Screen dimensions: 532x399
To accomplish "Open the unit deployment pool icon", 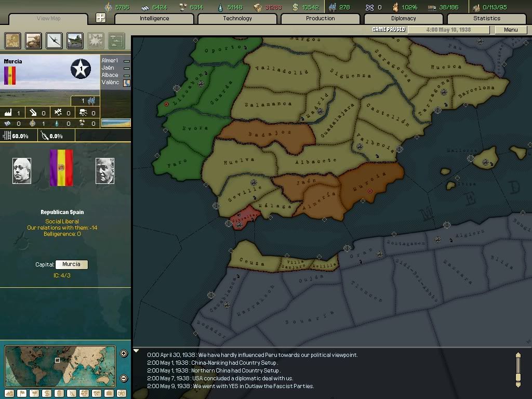I will pyautogui.click(x=117, y=41).
